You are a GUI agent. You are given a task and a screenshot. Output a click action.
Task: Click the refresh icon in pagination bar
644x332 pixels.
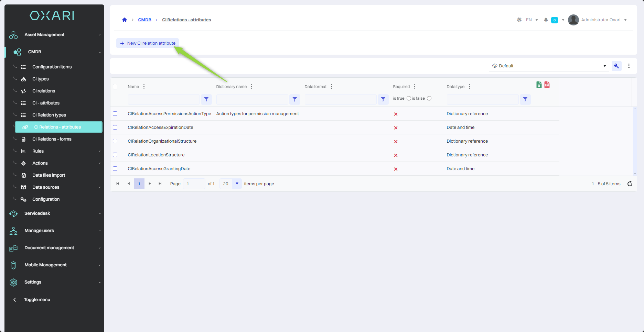coord(630,184)
